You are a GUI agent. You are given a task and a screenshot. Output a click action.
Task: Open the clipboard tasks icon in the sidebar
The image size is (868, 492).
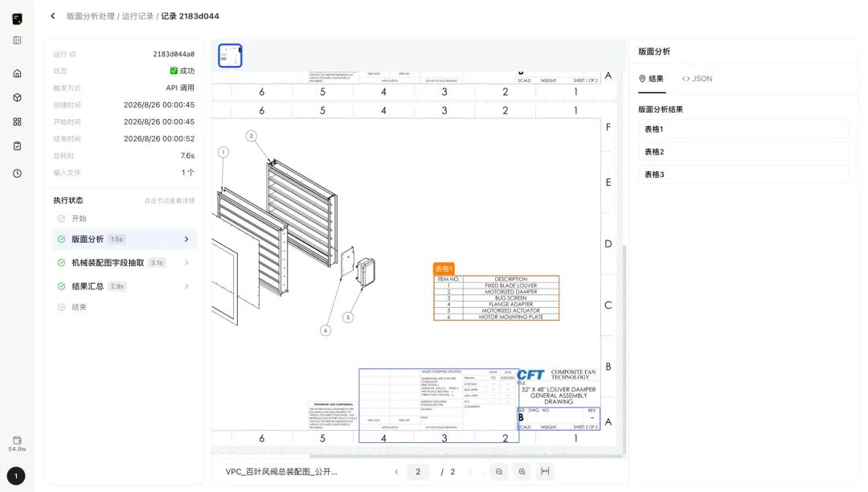pyautogui.click(x=17, y=146)
